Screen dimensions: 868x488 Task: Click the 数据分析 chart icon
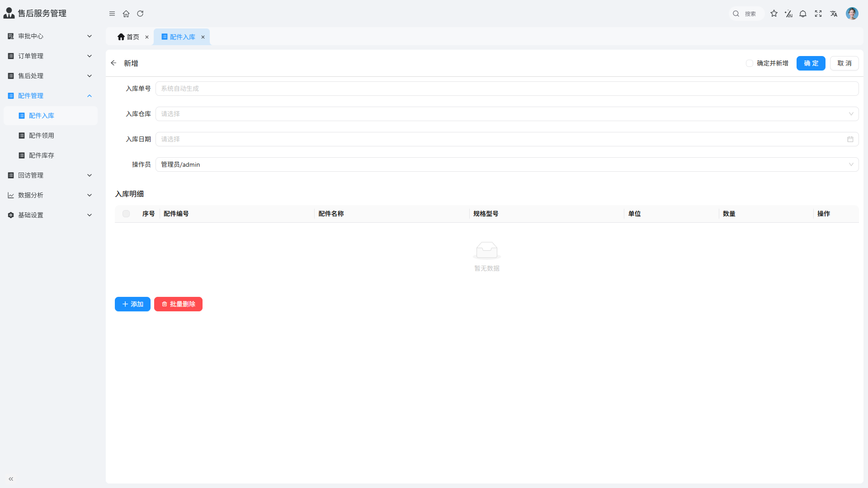pos(11,195)
